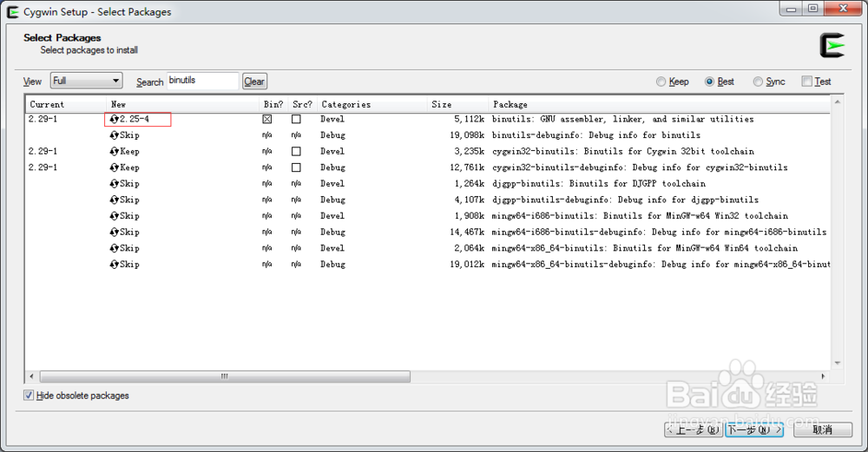Click the horizontal scrollbar right arrow
Image resolution: width=868 pixels, height=452 pixels.
click(823, 377)
